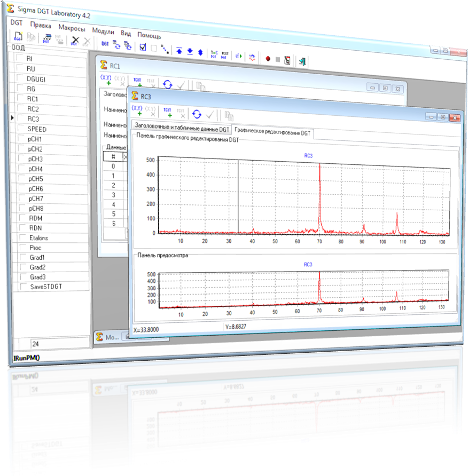Click the TEXT add icon in RC1 window
The height and width of the screenshot is (476, 469).
tap(137, 82)
